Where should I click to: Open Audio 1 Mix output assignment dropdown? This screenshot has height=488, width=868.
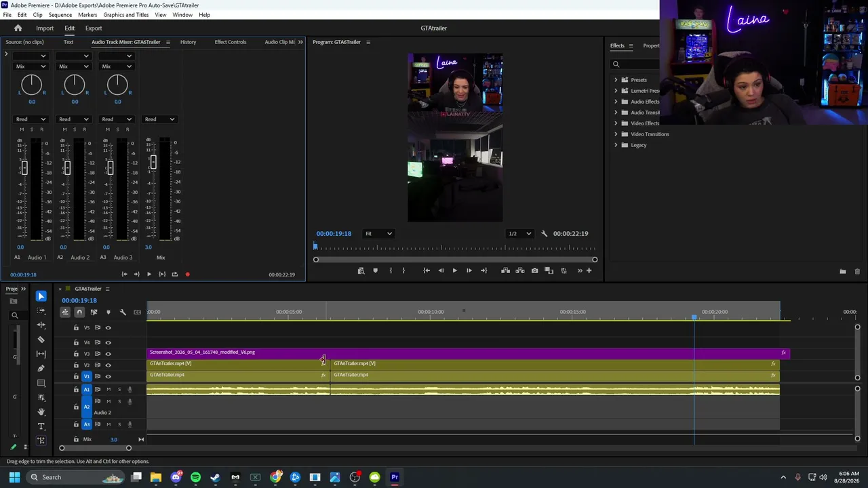(31, 66)
